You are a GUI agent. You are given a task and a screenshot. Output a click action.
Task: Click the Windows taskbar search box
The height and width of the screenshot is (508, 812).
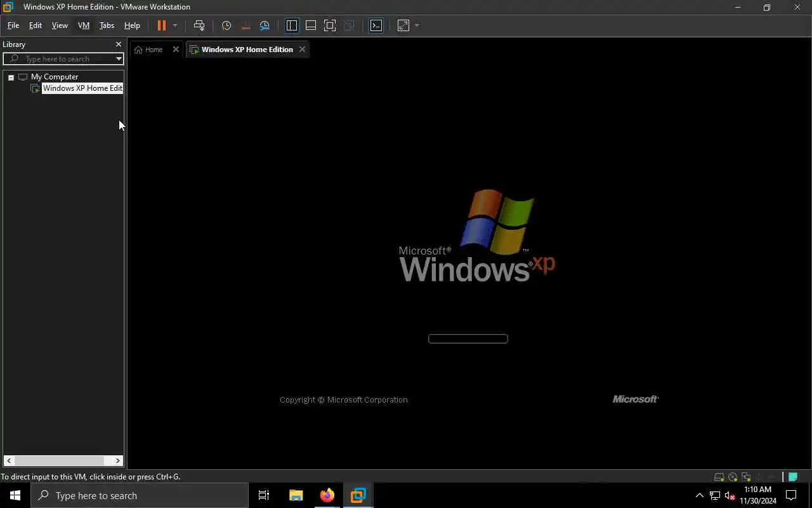tap(140, 495)
